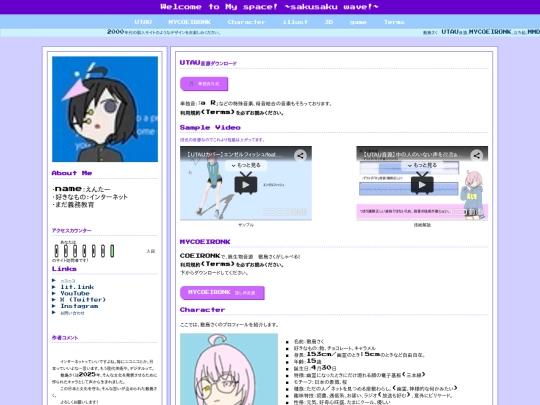540x405 pixels.
Task: Open Terms in the top navigation bar
Action: click(x=394, y=22)
